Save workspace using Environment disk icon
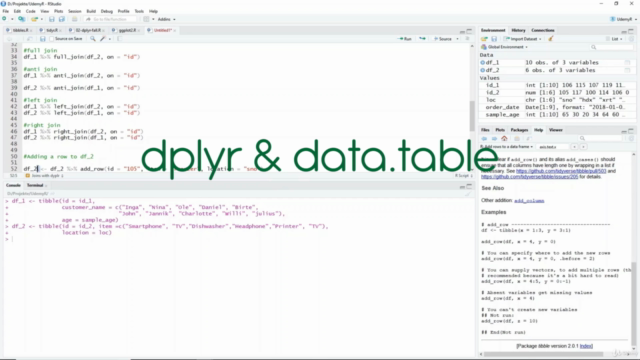Viewport: 640px width, 360px height. [x=494, y=39]
